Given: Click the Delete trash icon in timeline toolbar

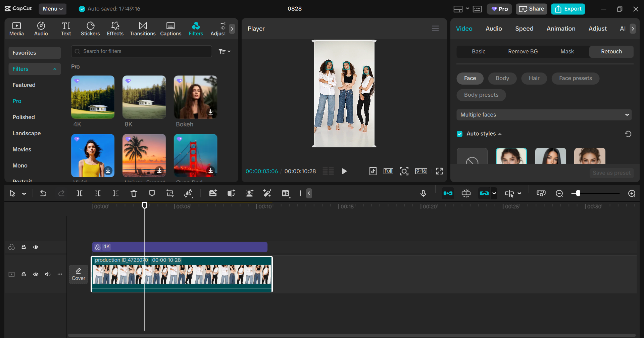Looking at the screenshot, I should click(x=134, y=193).
